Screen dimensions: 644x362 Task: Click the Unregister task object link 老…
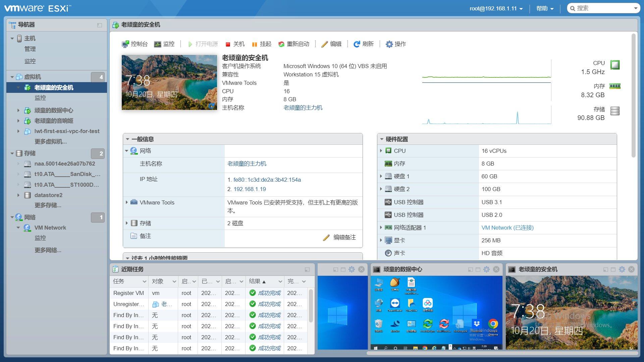(166, 304)
